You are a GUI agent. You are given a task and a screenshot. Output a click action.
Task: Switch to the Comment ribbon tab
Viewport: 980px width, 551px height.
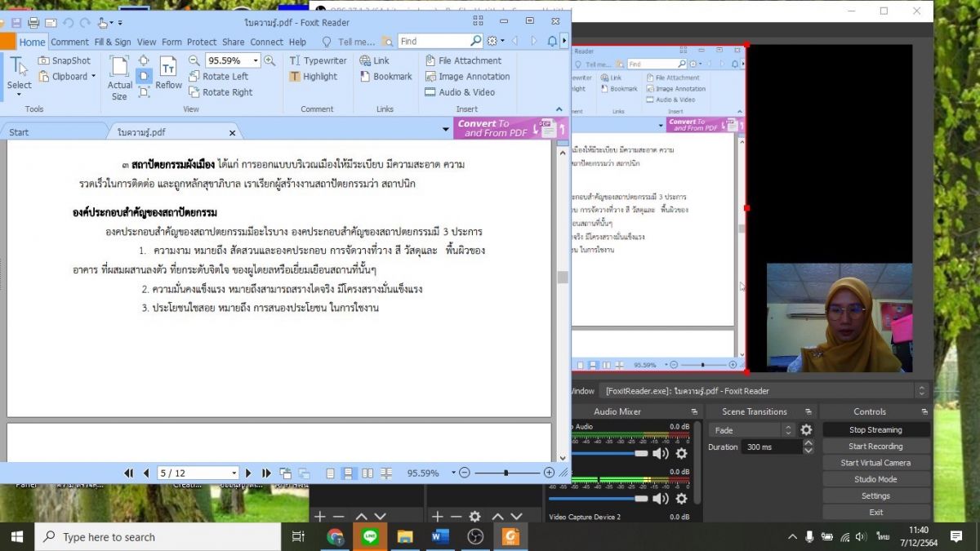(x=69, y=42)
